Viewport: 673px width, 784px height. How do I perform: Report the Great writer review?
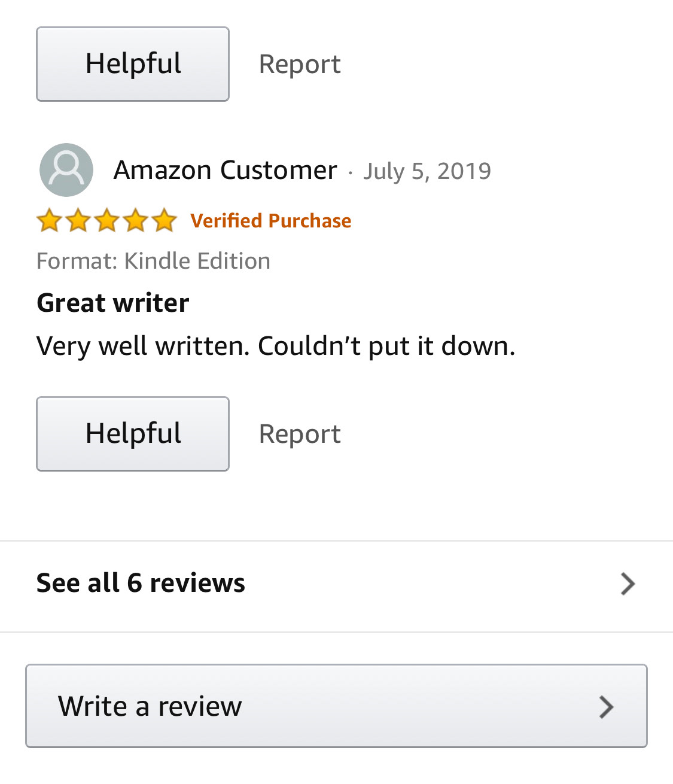click(300, 434)
